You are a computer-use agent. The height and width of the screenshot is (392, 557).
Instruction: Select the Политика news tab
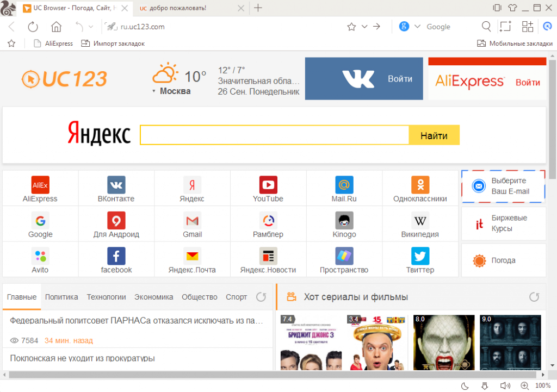(61, 297)
